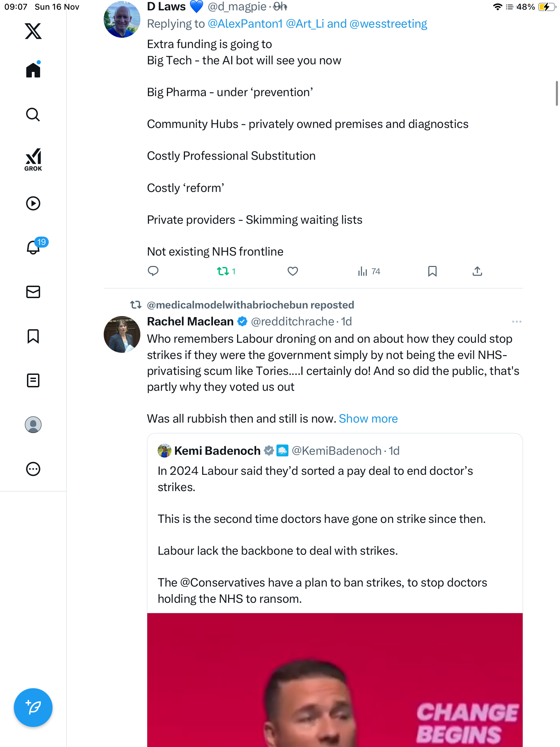Open the Home feed icon
Viewport: 560px width, 747px height.
(33, 70)
